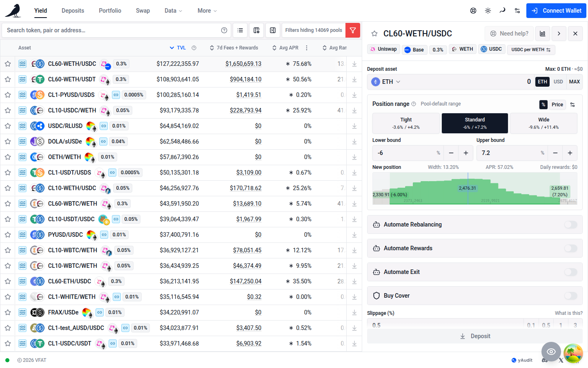Expand the More navigation menu
Image resolution: width=588 pixels, height=368 pixels.
tap(207, 11)
